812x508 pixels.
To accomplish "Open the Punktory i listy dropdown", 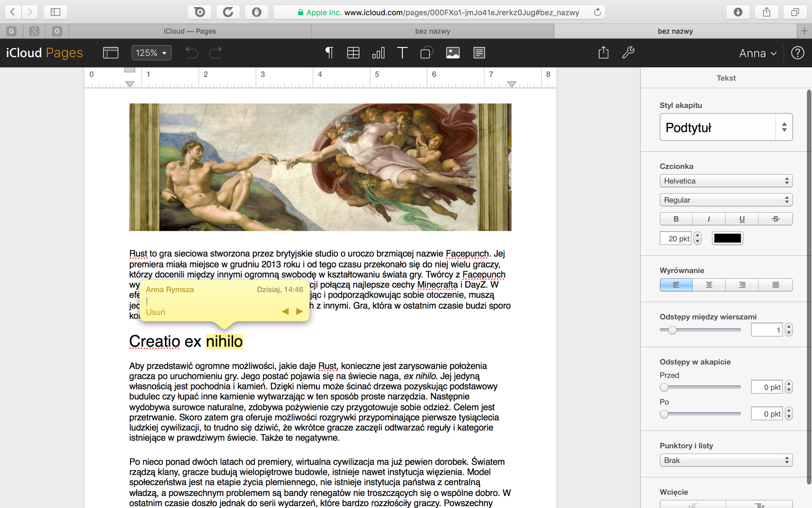I will 726,460.
